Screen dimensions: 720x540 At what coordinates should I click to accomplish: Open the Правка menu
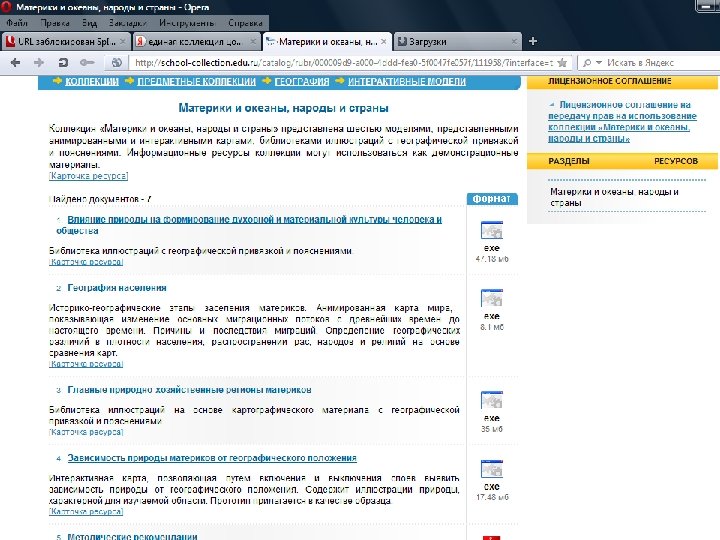point(55,22)
